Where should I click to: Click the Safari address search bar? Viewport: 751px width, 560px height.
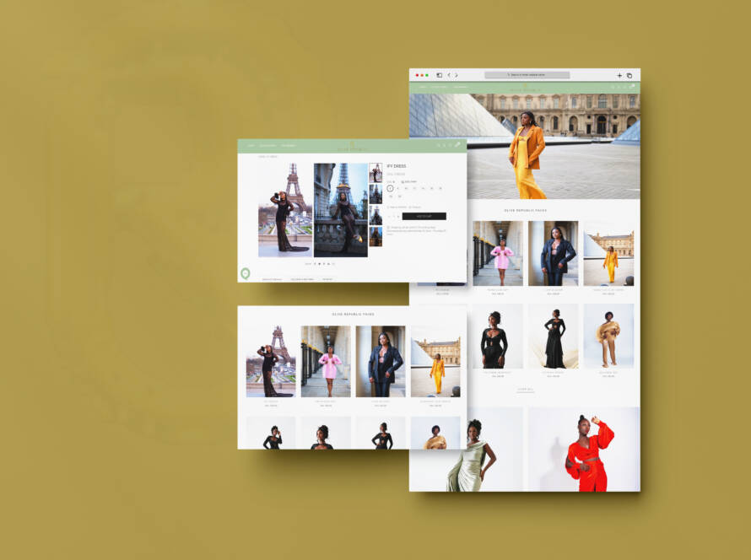pyautogui.click(x=527, y=75)
